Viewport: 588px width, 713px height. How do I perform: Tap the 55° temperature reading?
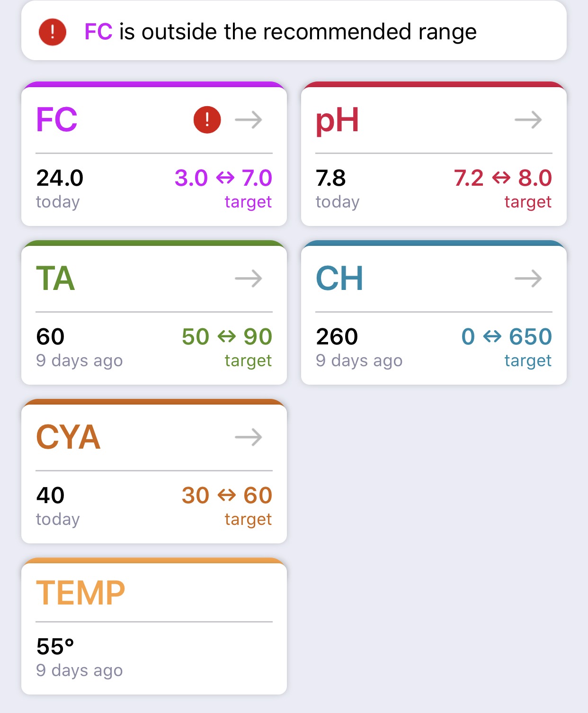(x=55, y=647)
